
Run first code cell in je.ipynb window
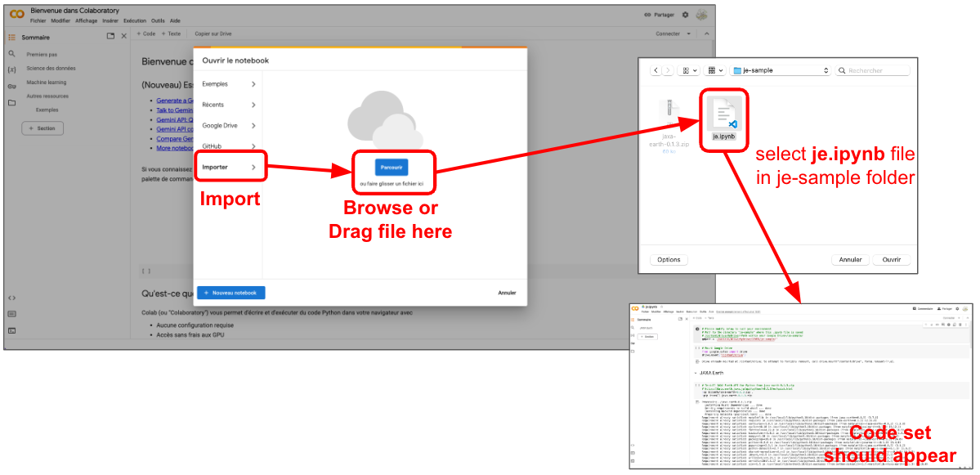coord(697,328)
